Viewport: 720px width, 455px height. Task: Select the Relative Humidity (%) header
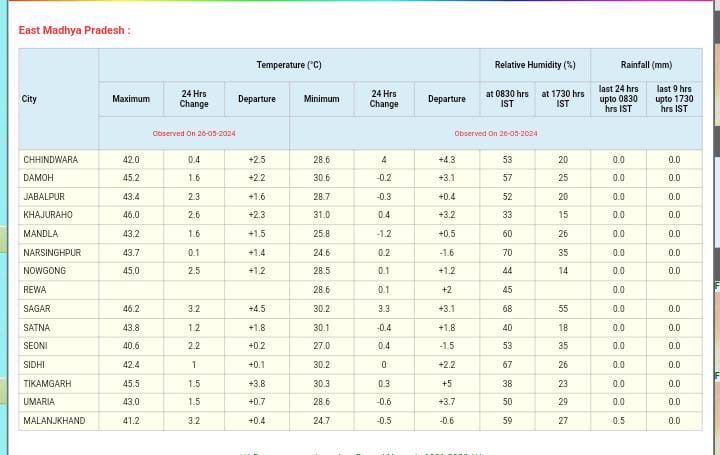(535, 65)
